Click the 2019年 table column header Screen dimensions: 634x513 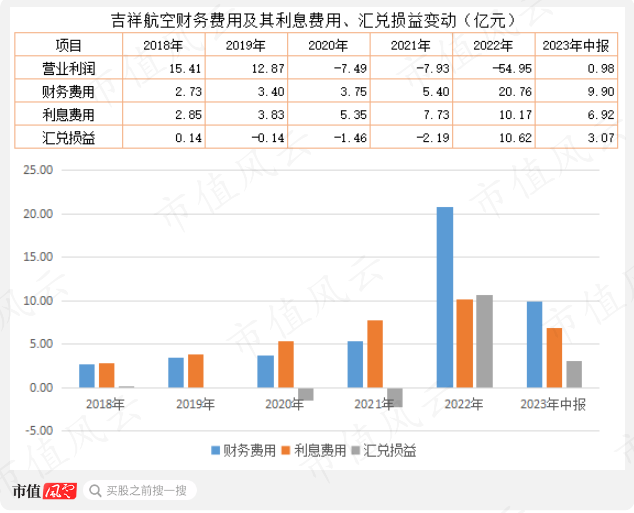246,45
